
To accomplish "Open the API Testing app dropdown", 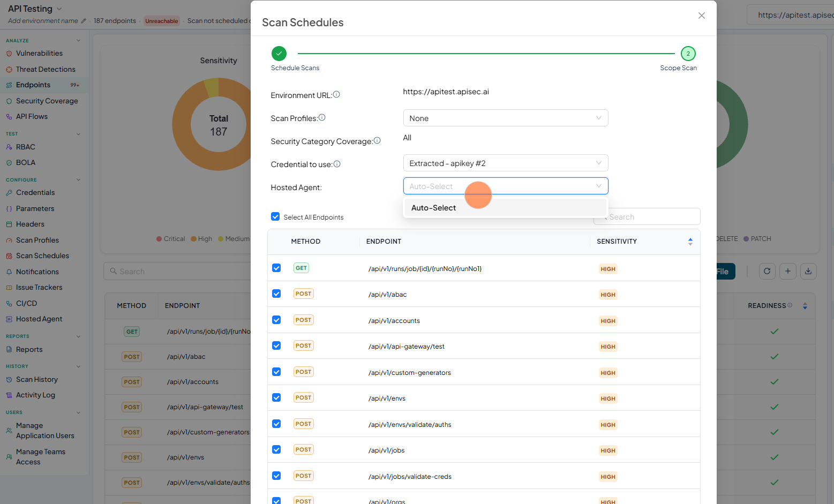I will pos(59,9).
